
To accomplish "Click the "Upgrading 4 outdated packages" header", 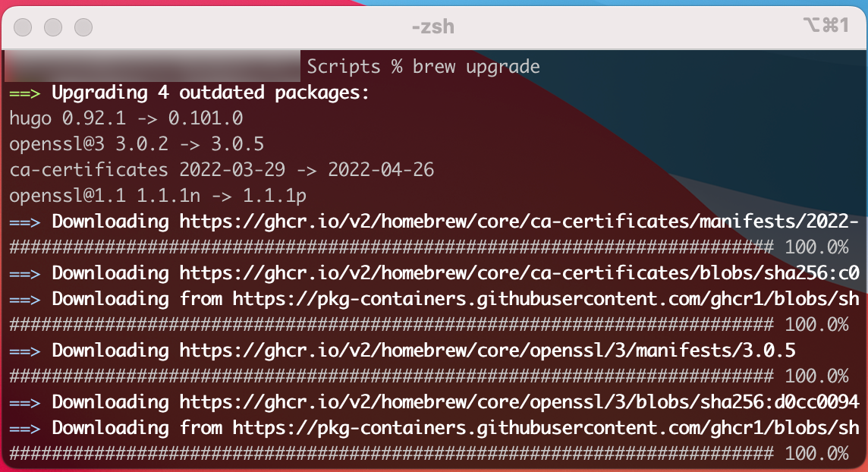I will pos(209,93).
